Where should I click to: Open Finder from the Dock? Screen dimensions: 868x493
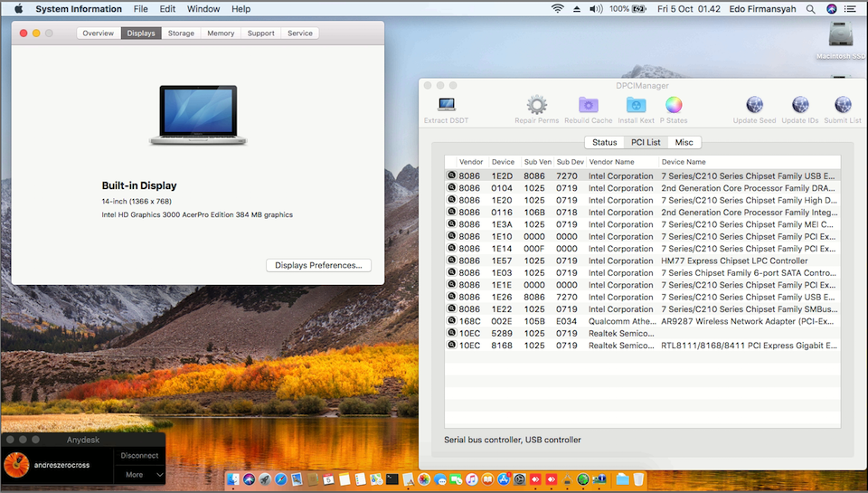tap(233, 479)
